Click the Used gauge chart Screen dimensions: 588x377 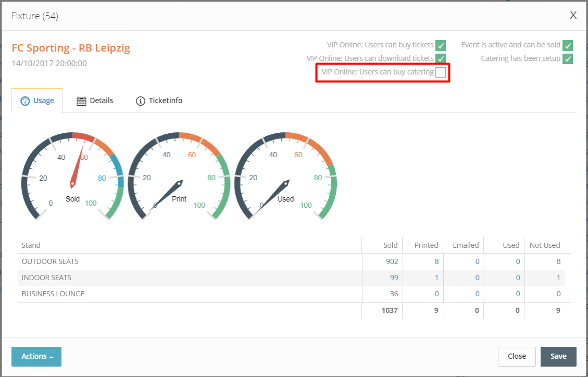[x=285, y=175]
